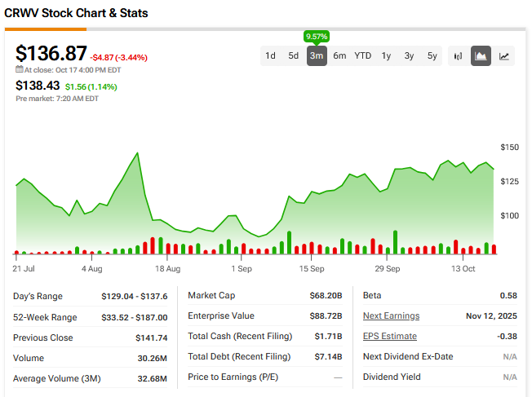Open the EPS Estimate link
Screen dimensions: 532x397
[x=389, y=336]
